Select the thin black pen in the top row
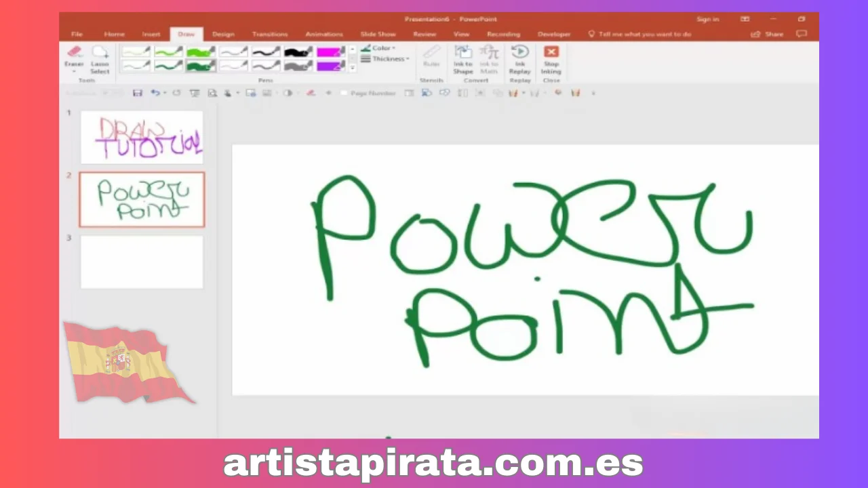Image resolution: width=868 pixels, height=488 pixels. (x=267, y=52)
